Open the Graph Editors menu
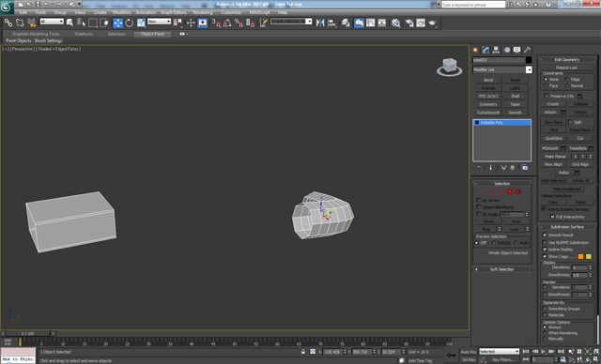This screenshot has height=364, width=601. pyautogui.click(x=173, y=12)
